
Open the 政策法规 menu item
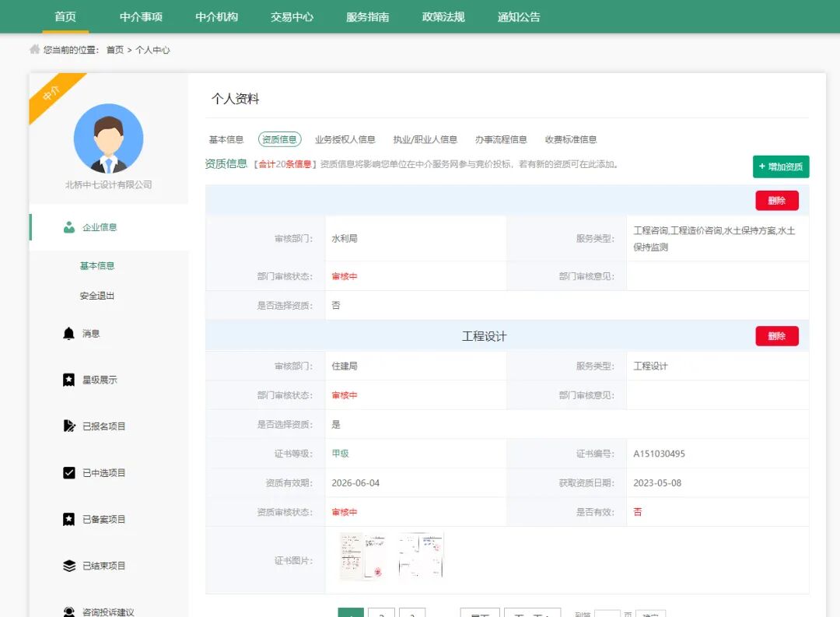442,17
